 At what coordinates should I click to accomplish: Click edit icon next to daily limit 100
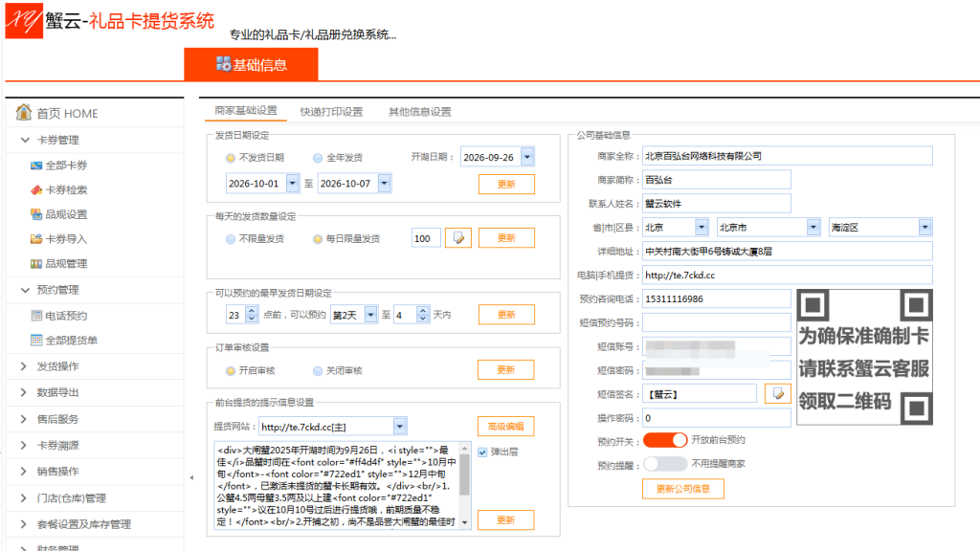(x=458, y=238)
